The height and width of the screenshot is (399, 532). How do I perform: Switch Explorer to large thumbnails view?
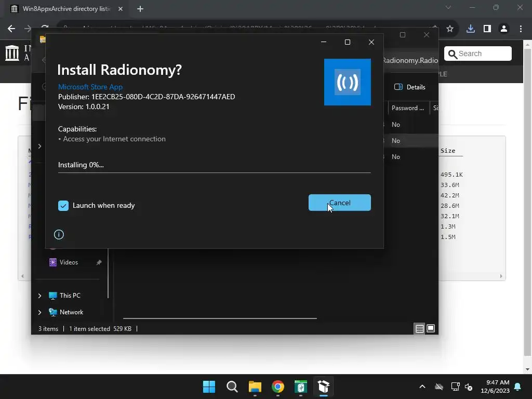click(431, 328)
